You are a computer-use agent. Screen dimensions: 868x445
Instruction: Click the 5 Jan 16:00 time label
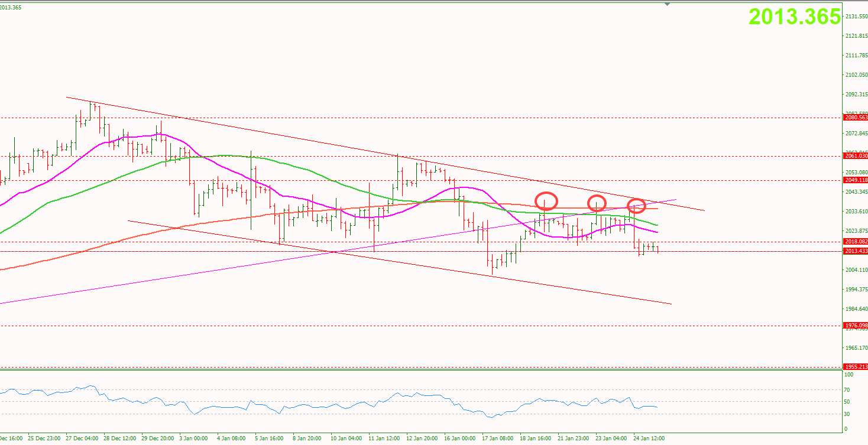pos(270,438)
